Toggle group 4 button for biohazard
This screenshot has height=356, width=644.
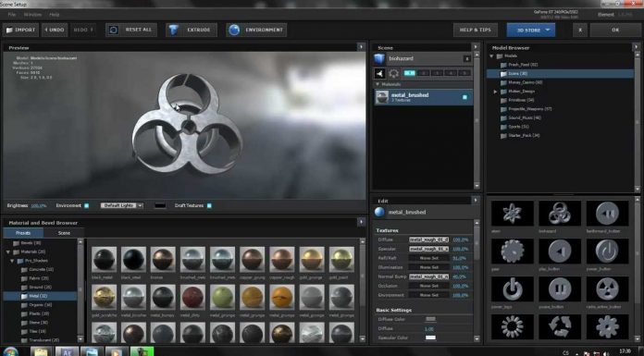click(451, 73)
